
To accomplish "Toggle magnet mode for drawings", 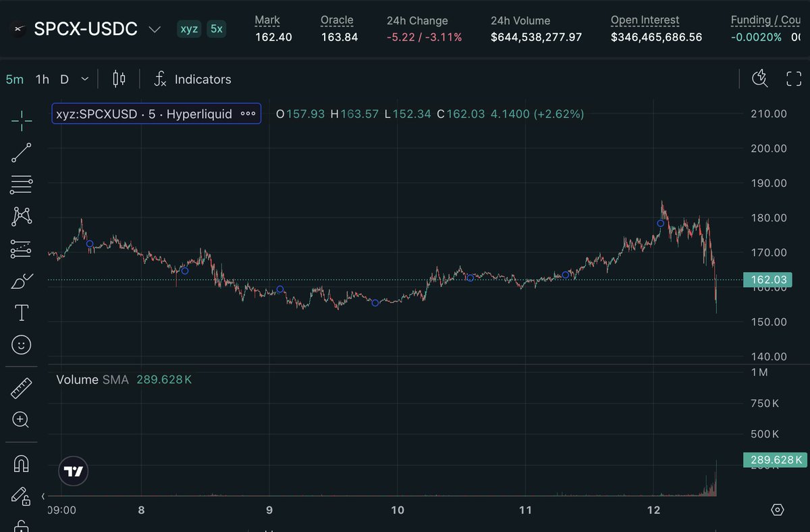I will click(22, 463).
